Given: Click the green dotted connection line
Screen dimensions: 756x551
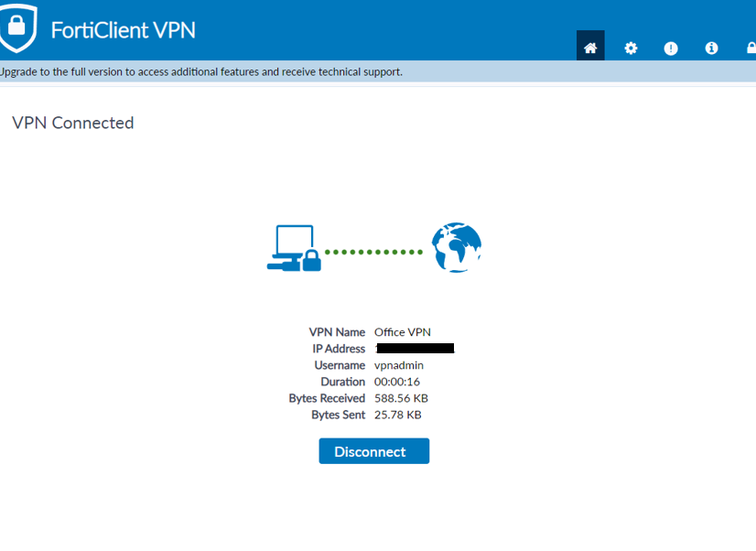Looking at the screenshot, I should (x=373, y=252).
